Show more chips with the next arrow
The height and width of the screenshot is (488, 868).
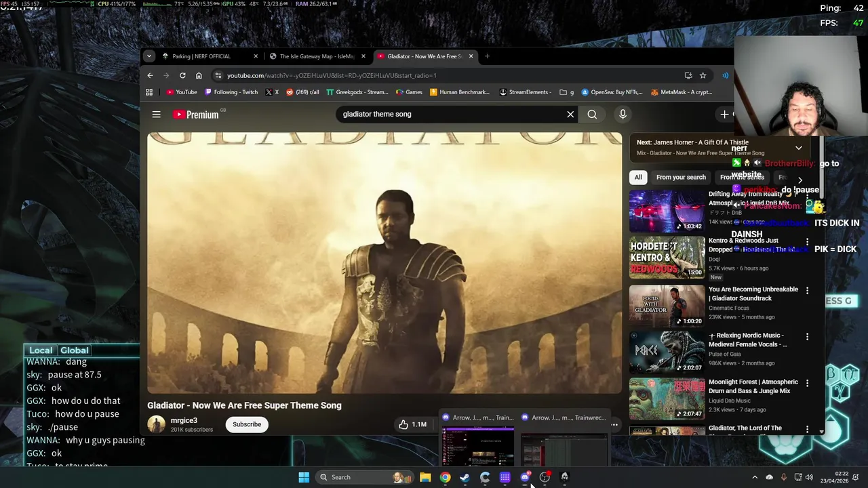click(800, 180)
